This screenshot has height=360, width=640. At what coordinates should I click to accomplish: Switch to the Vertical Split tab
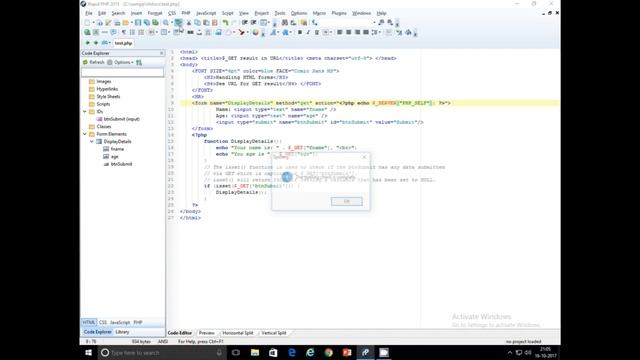[274, 333]
